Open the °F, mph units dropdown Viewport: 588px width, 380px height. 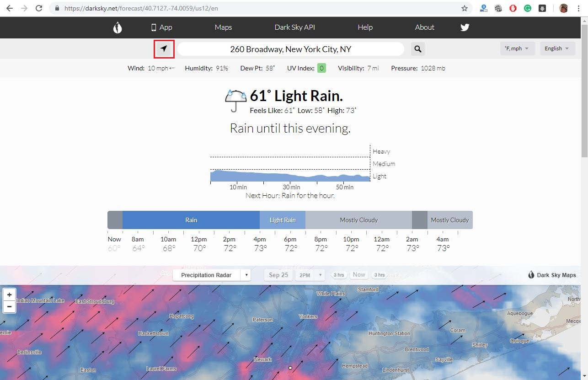518,48
